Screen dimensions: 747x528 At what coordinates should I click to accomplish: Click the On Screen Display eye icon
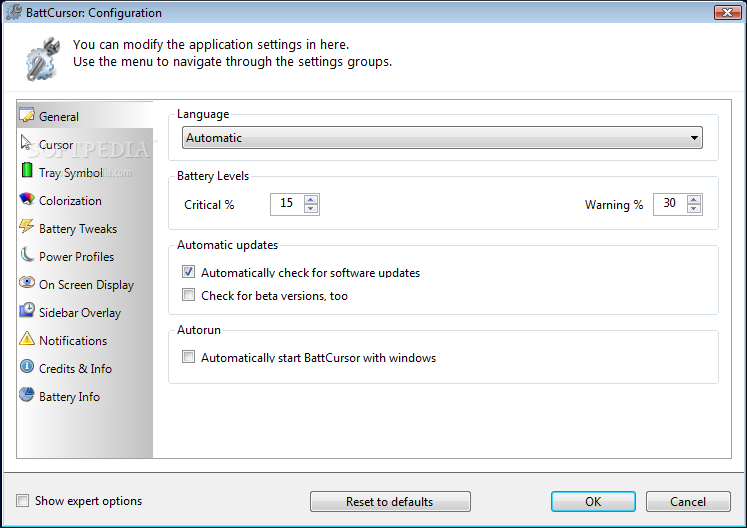[x=27, y=283]
